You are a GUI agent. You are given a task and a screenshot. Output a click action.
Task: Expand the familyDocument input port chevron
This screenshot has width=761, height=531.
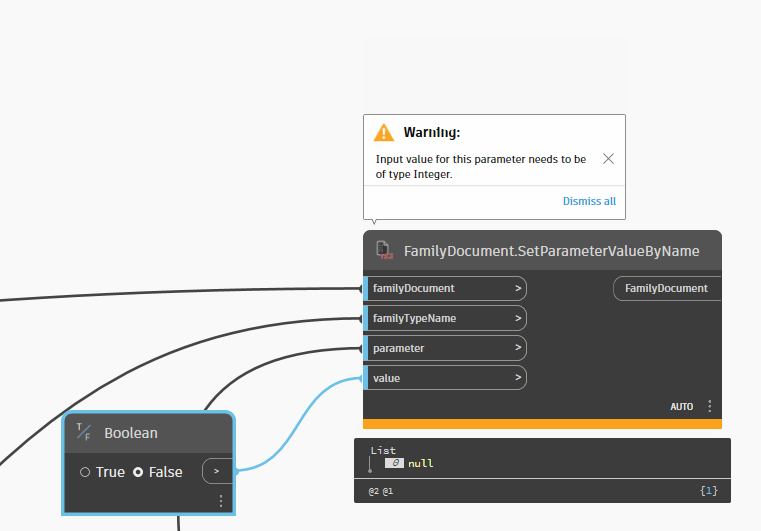click(x=518, y=288)
